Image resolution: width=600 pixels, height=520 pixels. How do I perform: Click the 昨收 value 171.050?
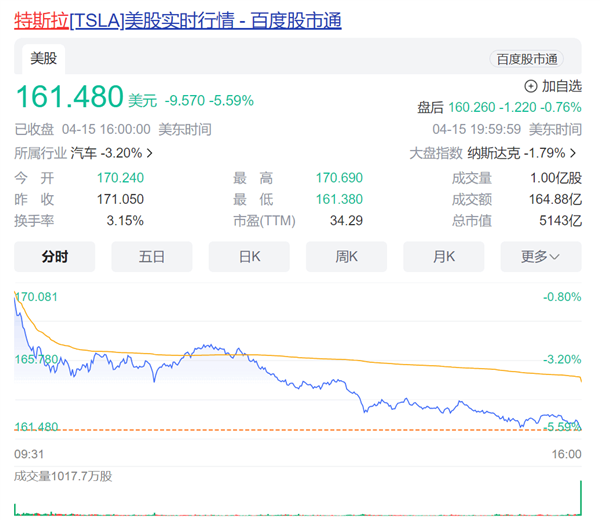[x=120, y=199]
